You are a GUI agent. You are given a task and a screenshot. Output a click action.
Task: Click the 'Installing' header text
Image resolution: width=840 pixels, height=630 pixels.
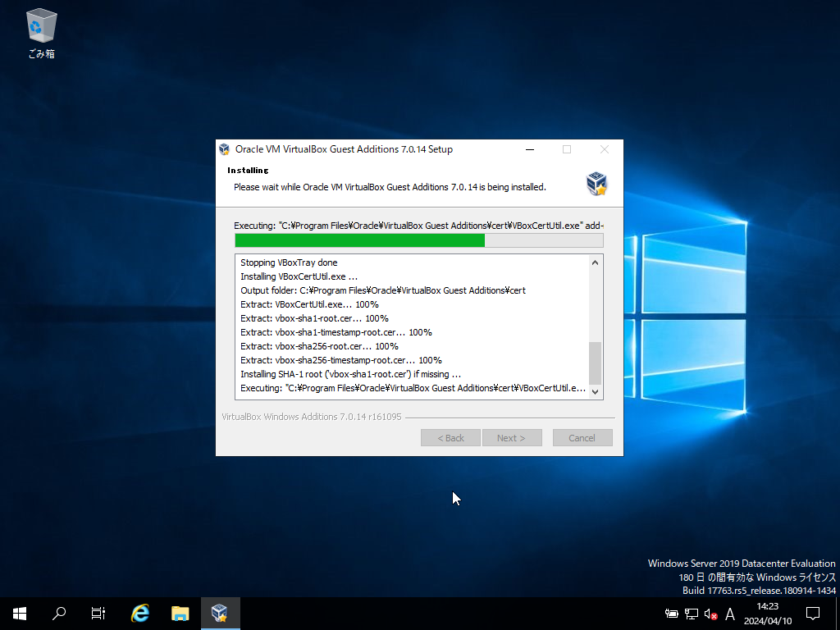pyautogui.click(x=248, y=171)
